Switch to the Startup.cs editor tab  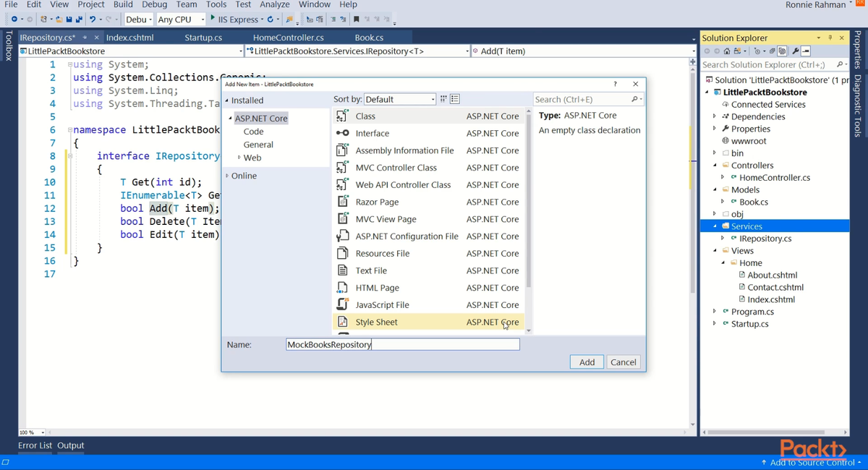click(x=203, y=38)
